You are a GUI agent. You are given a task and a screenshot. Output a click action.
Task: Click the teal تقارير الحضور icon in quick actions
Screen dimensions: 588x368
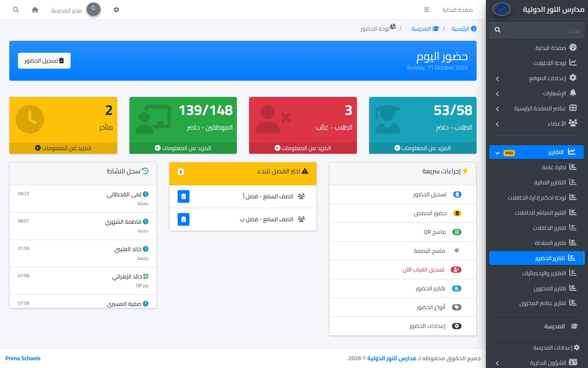tap(456, 289)
